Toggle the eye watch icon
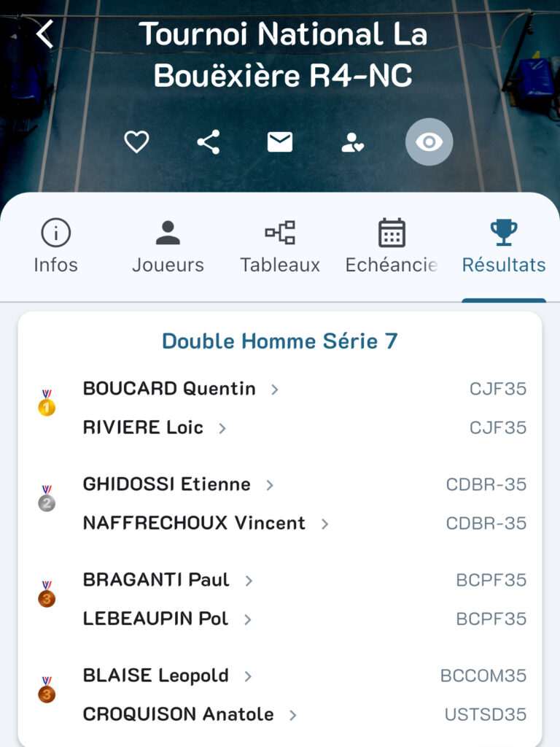 pos(429,142)
